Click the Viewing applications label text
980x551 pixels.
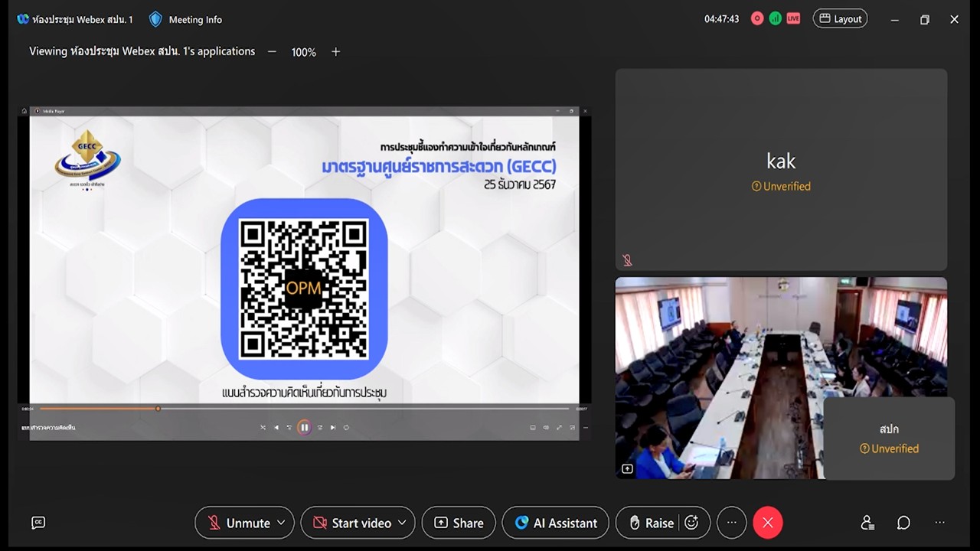pos(142,51)
